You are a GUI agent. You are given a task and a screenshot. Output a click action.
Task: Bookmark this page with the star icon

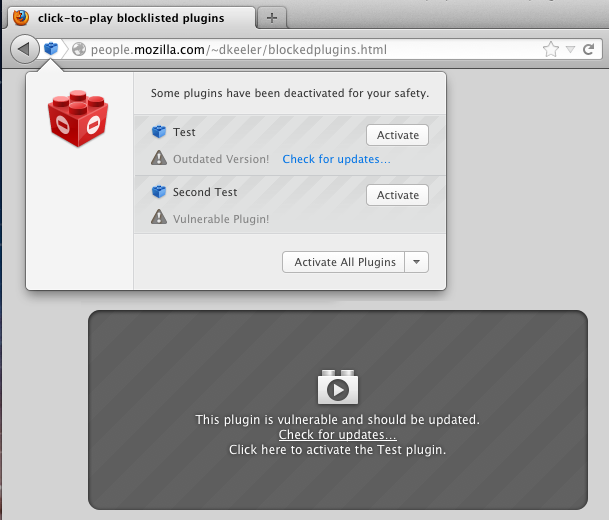click(x=550, y=49)
